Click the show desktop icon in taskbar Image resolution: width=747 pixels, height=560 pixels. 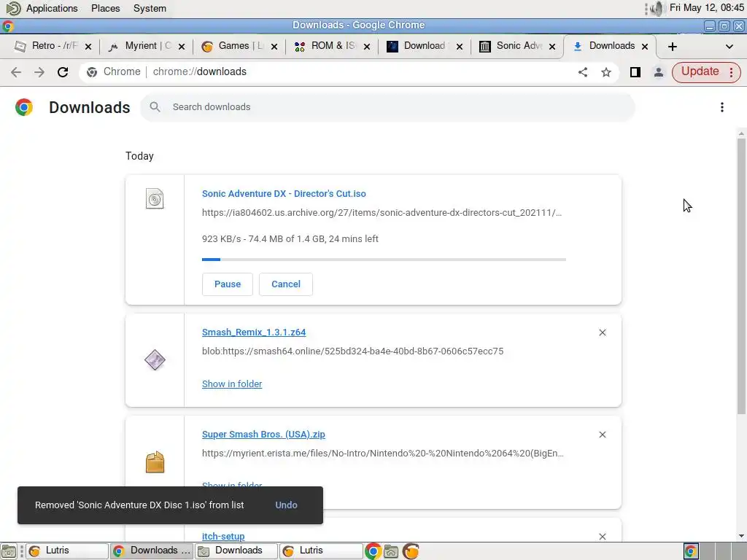9,551
